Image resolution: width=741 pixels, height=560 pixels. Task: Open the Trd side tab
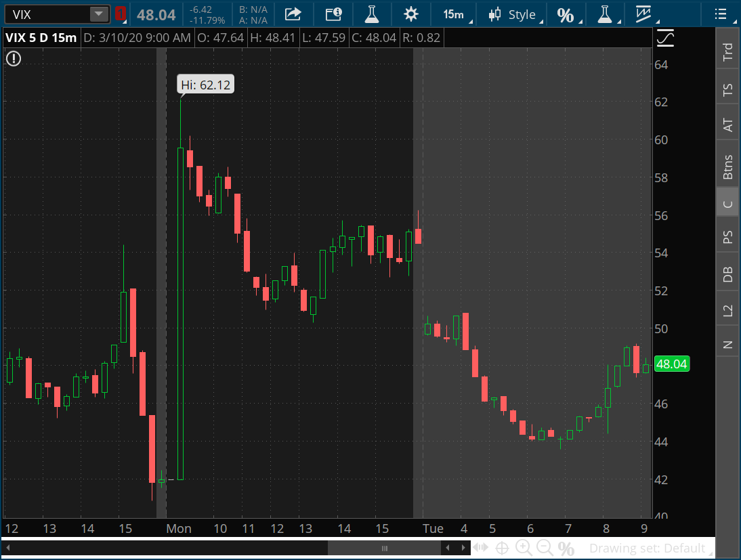point(727,51)
